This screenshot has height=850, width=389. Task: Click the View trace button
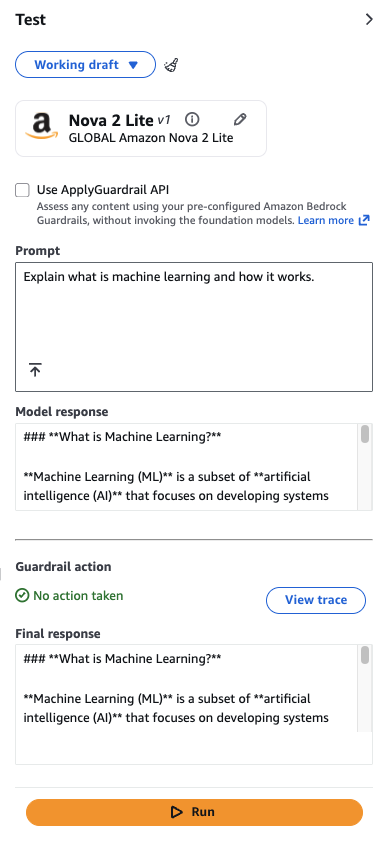click(316, 600)
